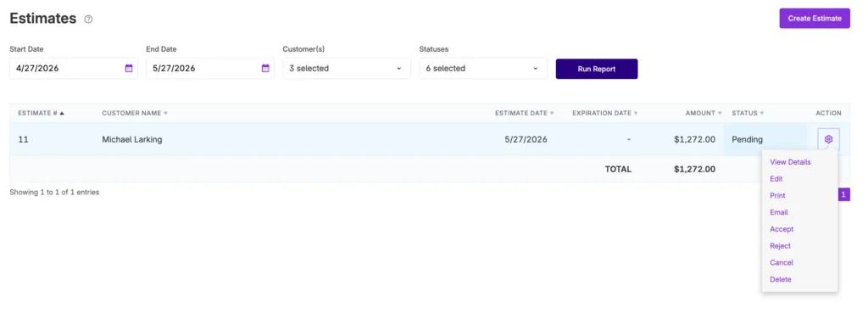Screen dimensions: 868x325
Task: Choose Reject in the action menu
Action: coord(780,246)
